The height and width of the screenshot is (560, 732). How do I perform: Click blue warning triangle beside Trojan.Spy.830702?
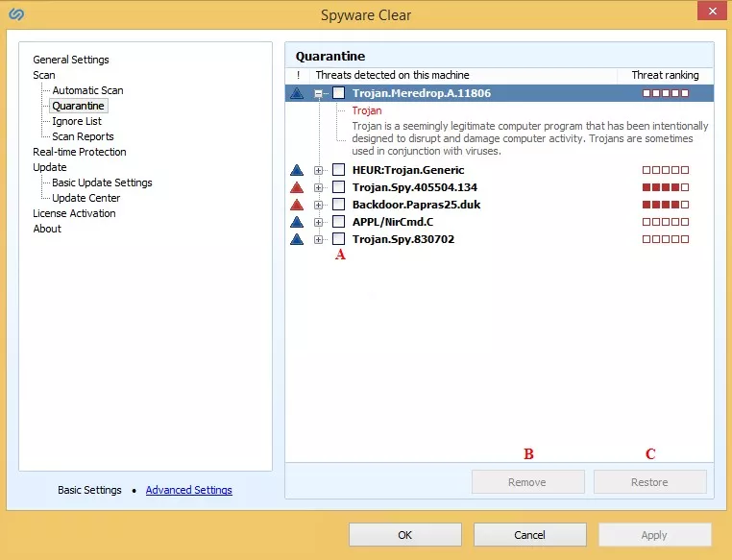click(x=297, y=239)
